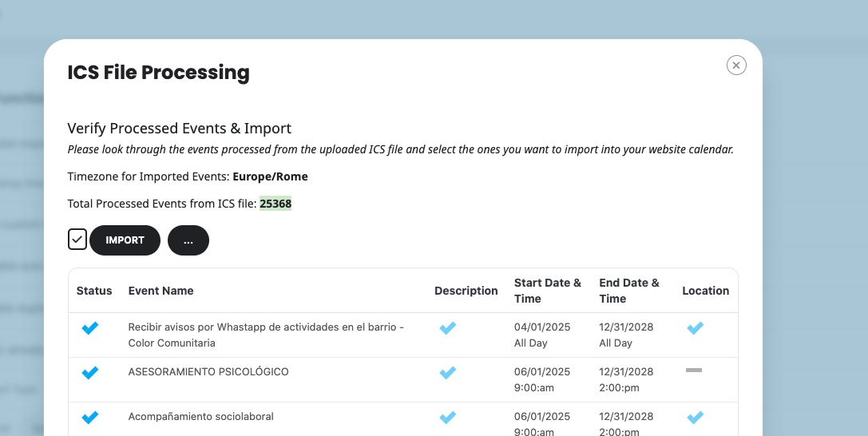
Task: Click the missing location dash for ASESORAMIENTO PSICOLÓGICO
Action: [x=694, y=371]
